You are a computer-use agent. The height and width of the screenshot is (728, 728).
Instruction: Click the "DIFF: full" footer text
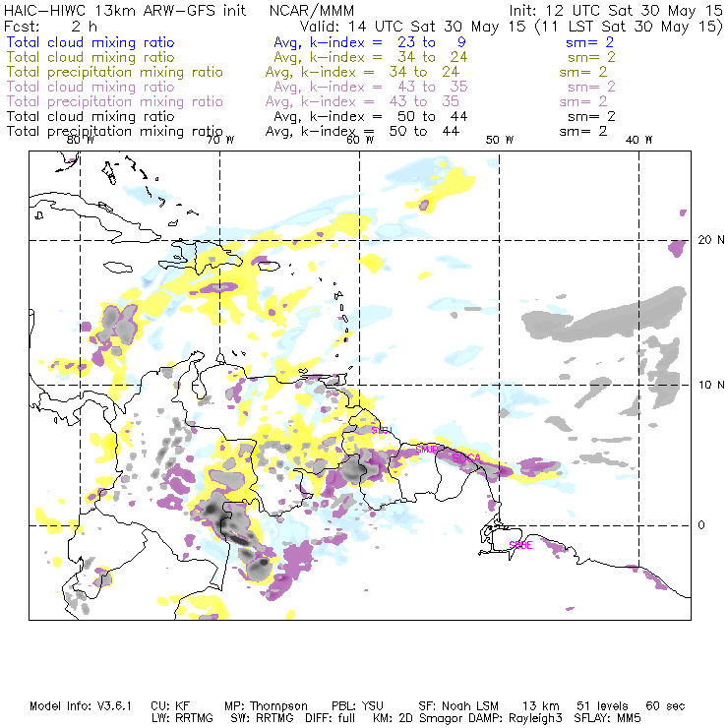click(330, 718)
